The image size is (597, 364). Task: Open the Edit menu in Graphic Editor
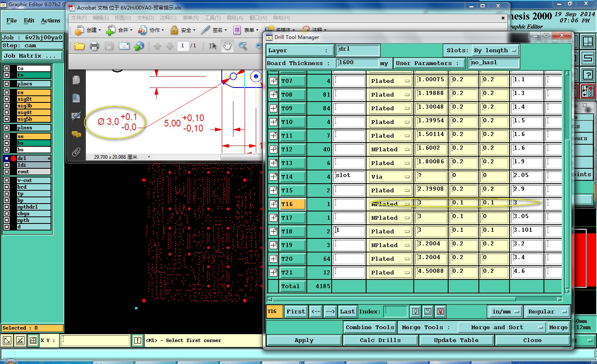(x=29, y=20)
